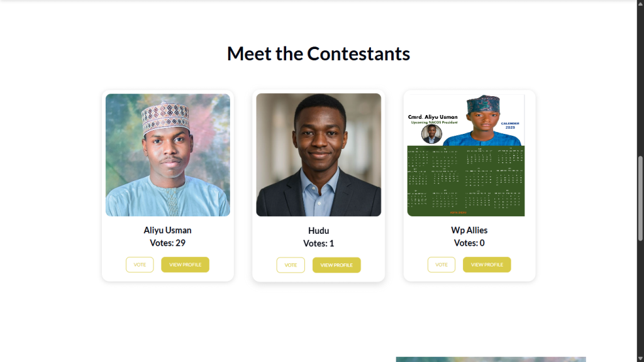Click the 'Cmrd. Aliyu Usman' poster headline
This screenshot has height=362, width=644.
[x=433, y=117]
